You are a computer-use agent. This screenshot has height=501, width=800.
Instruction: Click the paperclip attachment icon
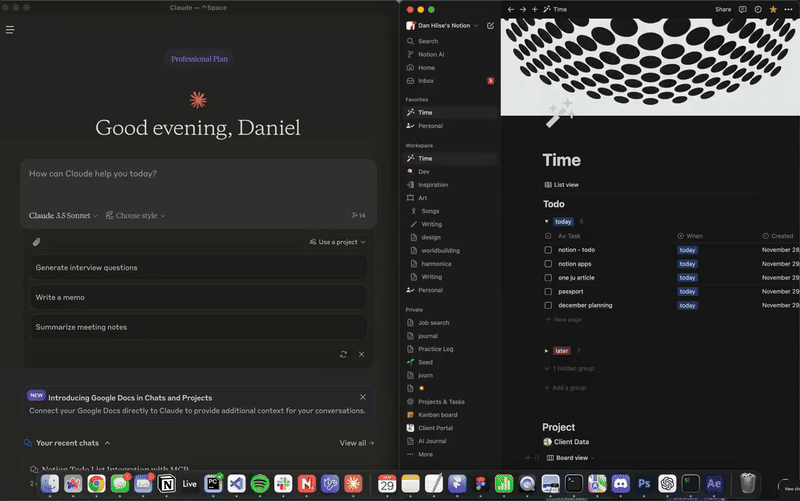point(36,242)
